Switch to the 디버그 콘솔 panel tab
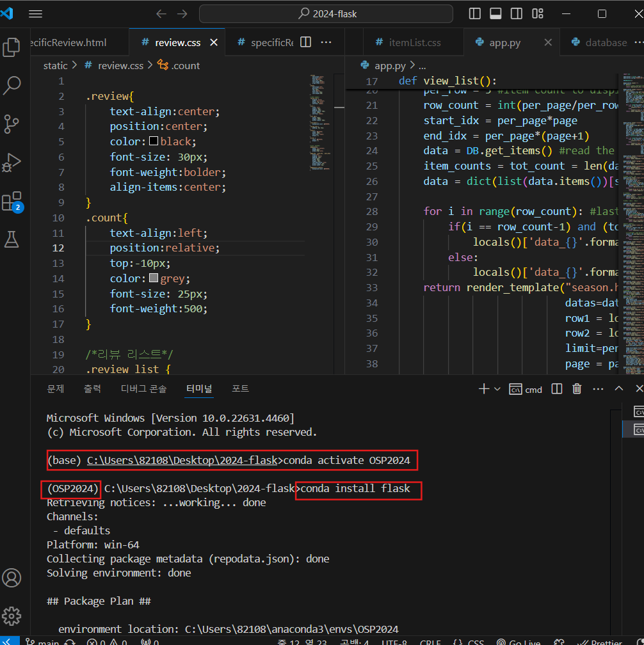The width and height of the screenshot is (644, 645). pyautogui.click(x=143, y=389)
